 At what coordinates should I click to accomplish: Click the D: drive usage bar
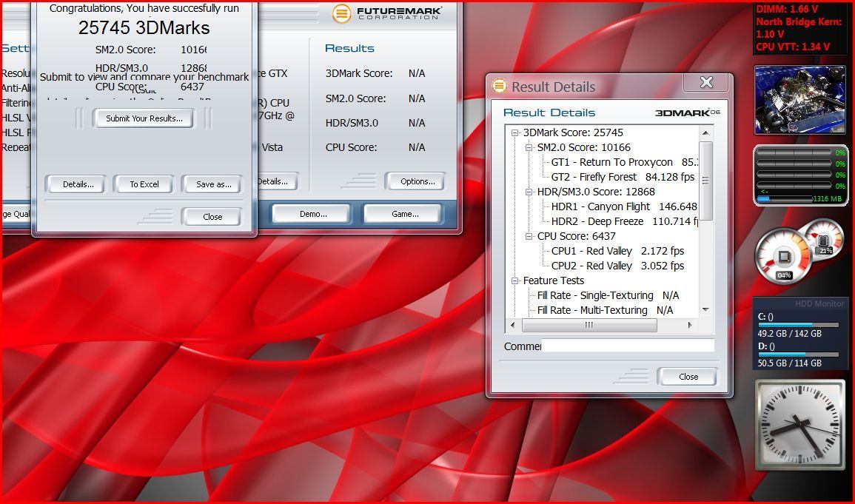coord(798,355)
